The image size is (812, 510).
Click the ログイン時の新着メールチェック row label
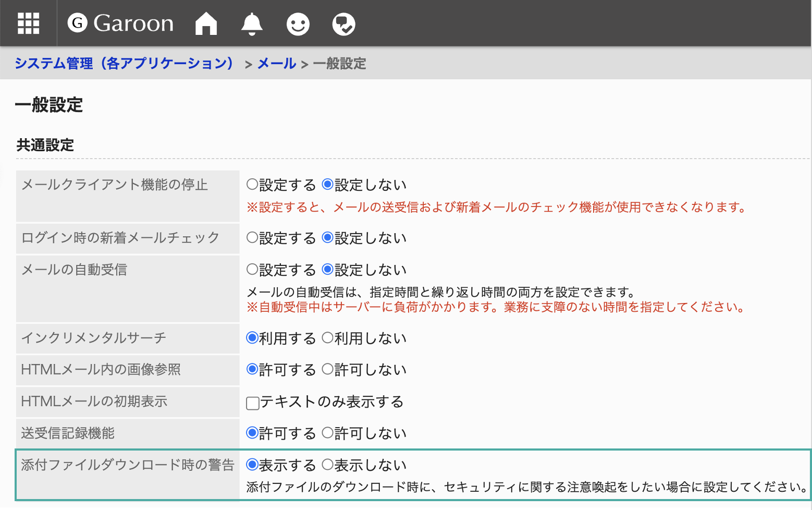click(120, 238)
